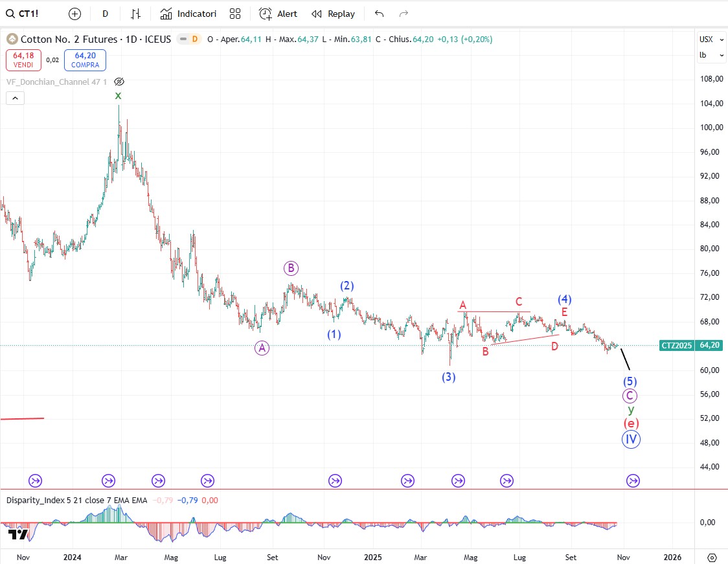Click the redo arrow in toolbar
728x564 pixels.
pos(404,14)
